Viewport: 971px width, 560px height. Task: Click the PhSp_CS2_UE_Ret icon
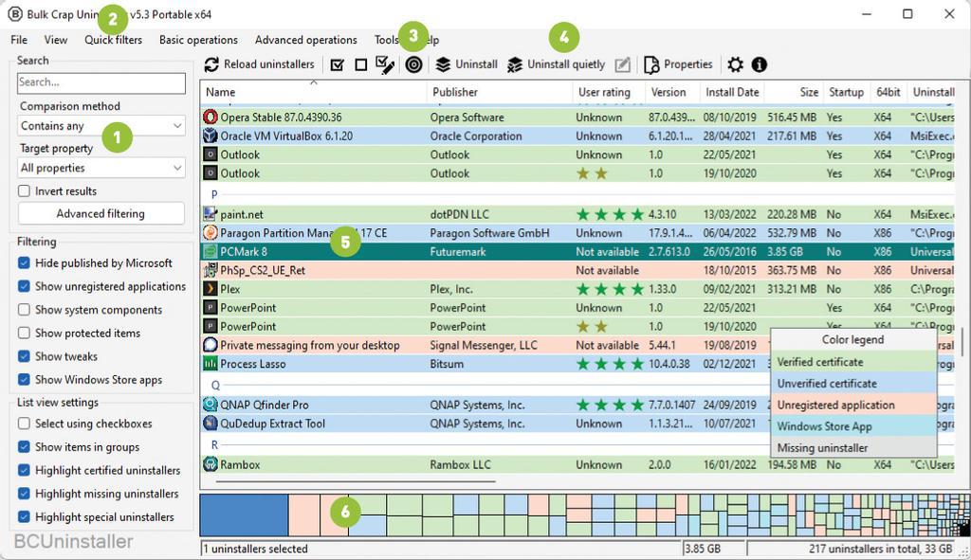click(211, 270)
